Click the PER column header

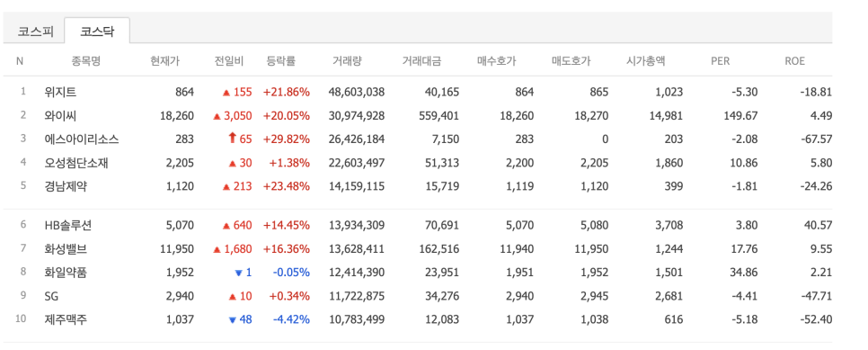pyautogui.click(x=721, y=61)
